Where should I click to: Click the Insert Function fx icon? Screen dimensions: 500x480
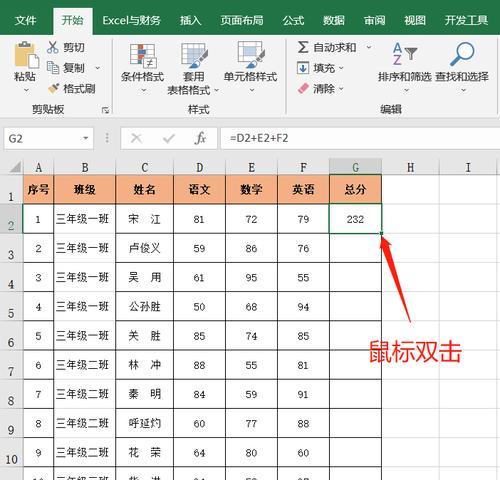(200, 138)
